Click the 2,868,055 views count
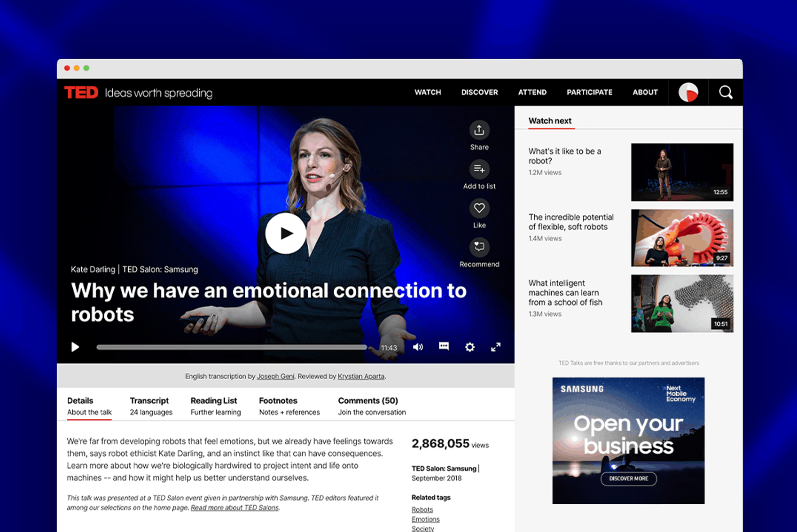797x532 pixels. pyautogui.click(x=450, y=444)
